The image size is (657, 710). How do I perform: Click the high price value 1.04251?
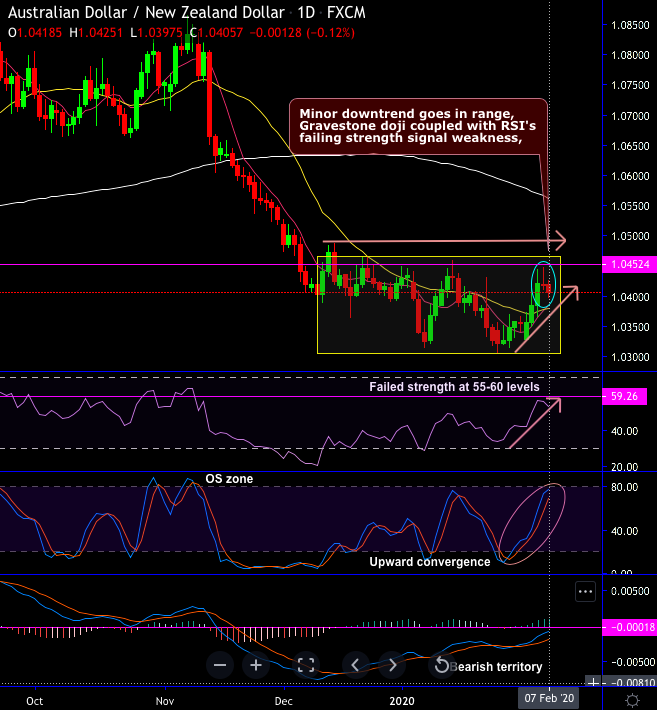pos(101,33)
